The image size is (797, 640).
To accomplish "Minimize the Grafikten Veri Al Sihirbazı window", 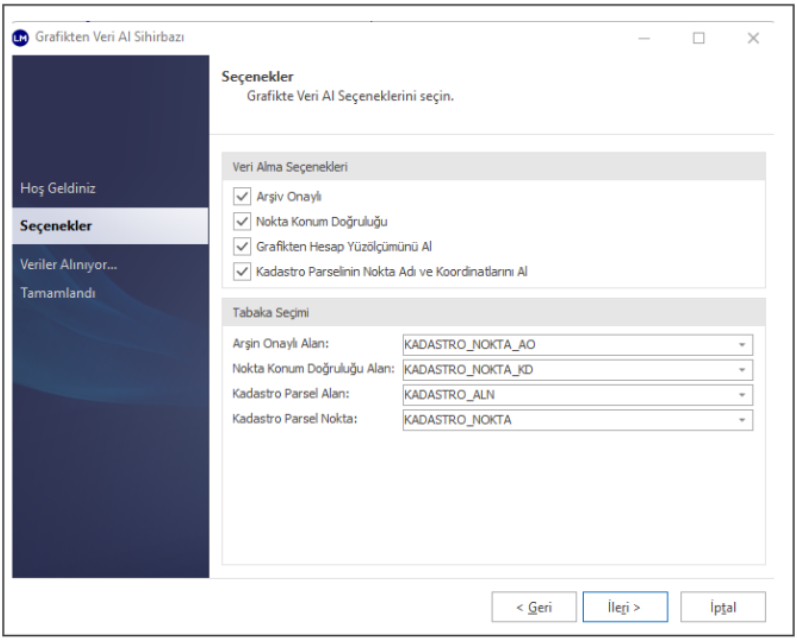I will (x=645, y=38).
